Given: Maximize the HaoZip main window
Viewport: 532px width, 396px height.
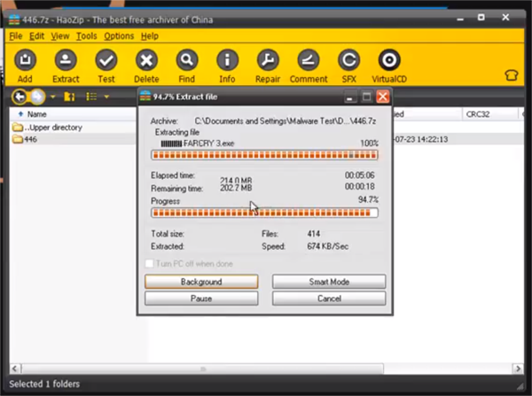Looking at the screenshot, I should coord(481,18).
